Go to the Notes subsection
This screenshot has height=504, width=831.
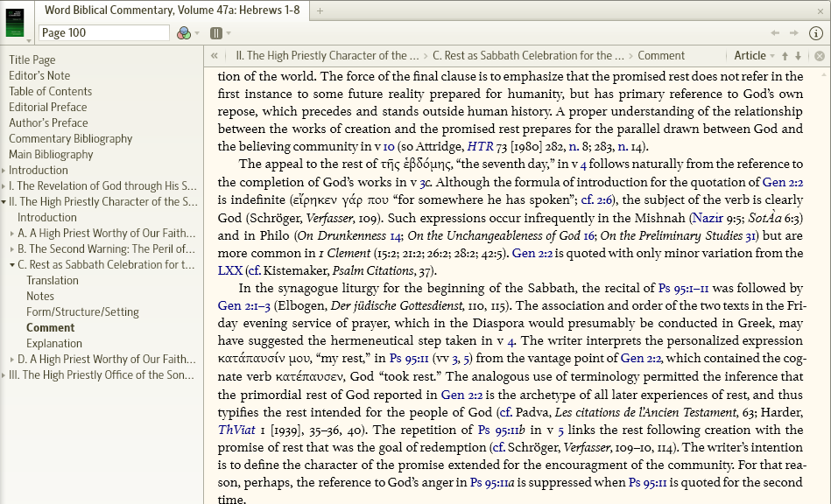[40, 297]
